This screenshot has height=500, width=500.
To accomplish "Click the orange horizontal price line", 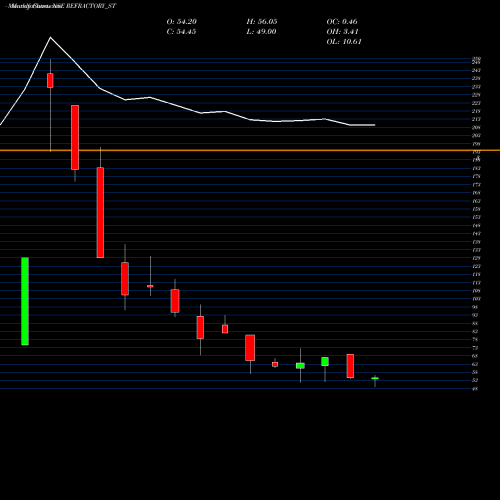I will point(250,151).
